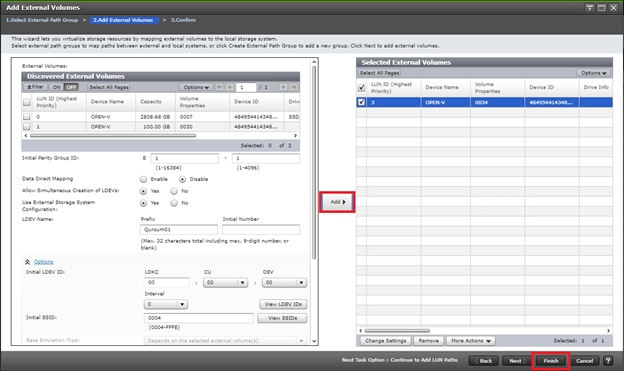
Task: Click horizontal scrollbar of Selected Volumes table
Action: (397, 330)
